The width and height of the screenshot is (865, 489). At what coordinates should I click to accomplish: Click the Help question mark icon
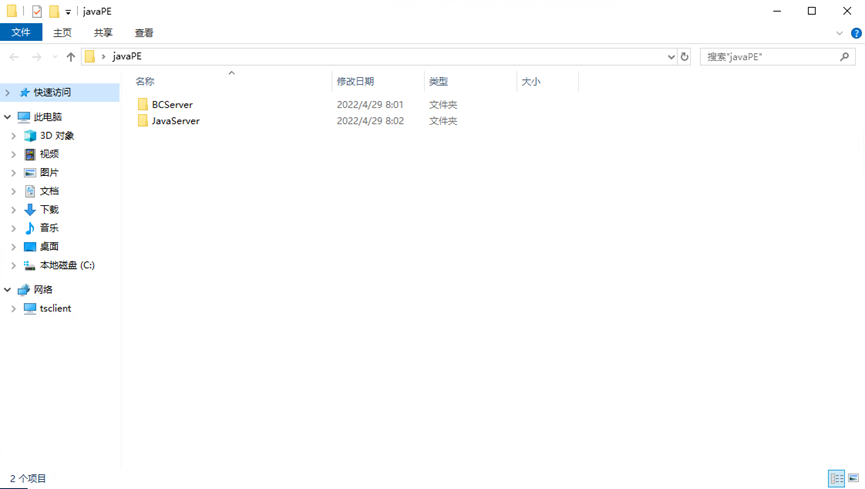856,33
